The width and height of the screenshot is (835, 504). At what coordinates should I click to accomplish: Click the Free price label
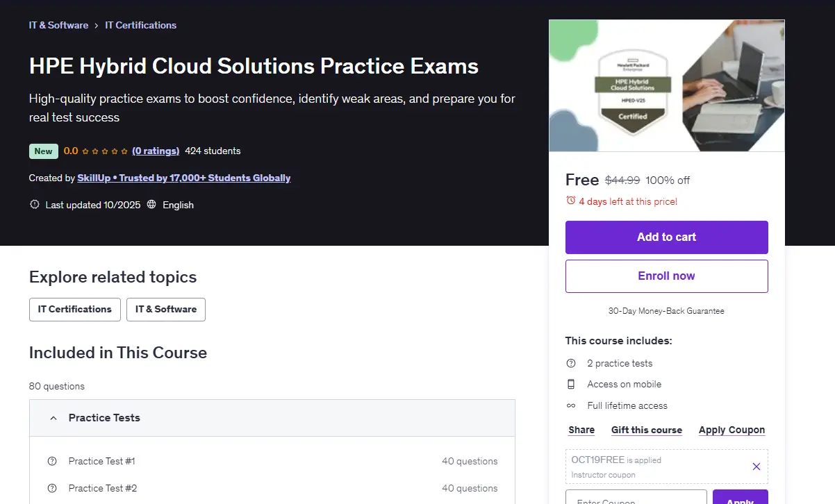(x=582, y=180)
